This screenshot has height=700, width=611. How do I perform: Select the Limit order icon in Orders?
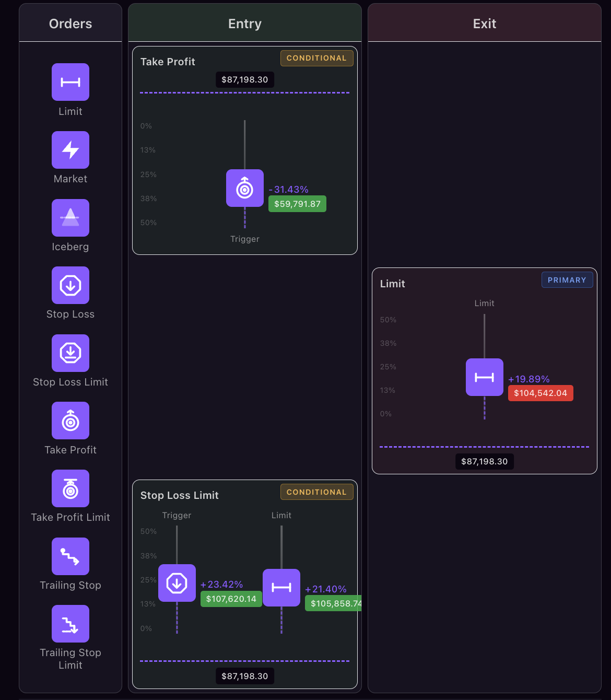coord(70,82)
